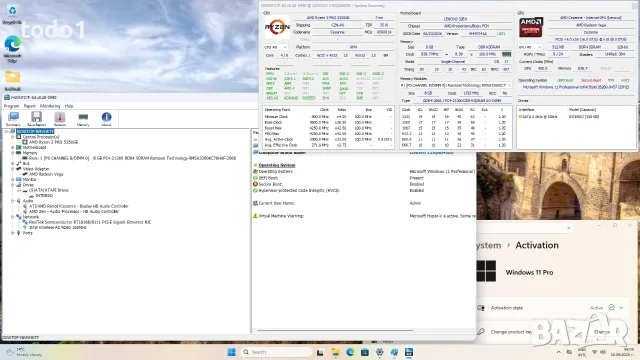Select the (S)ATA/ATAPI Drives tree item

[49, 190]
